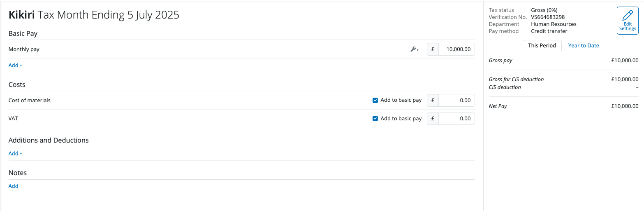Click the £ symbol in the VAT row
The width and height of the screenshot is (644, 211).
pyautogui.click(x=433, y=119)
